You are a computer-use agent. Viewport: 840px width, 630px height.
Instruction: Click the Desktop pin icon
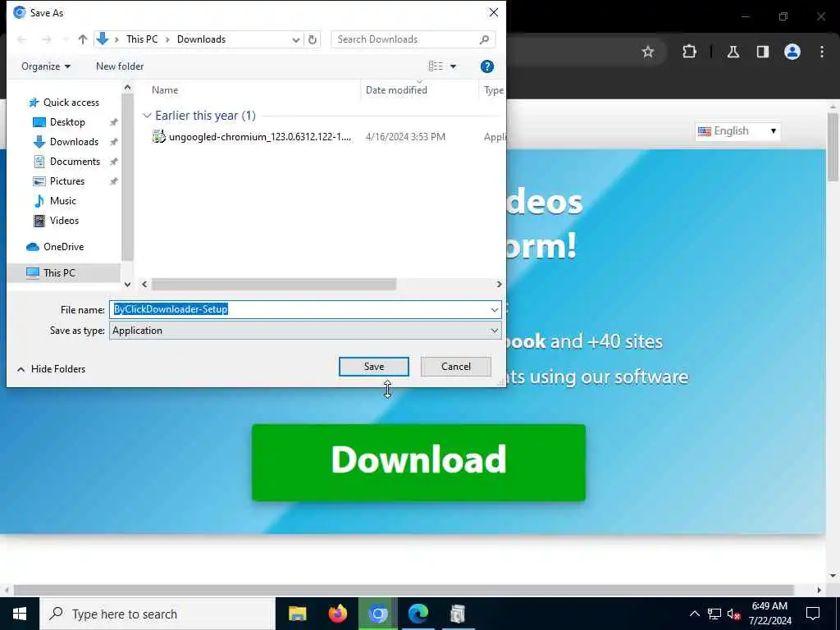(x=113, y=122)
